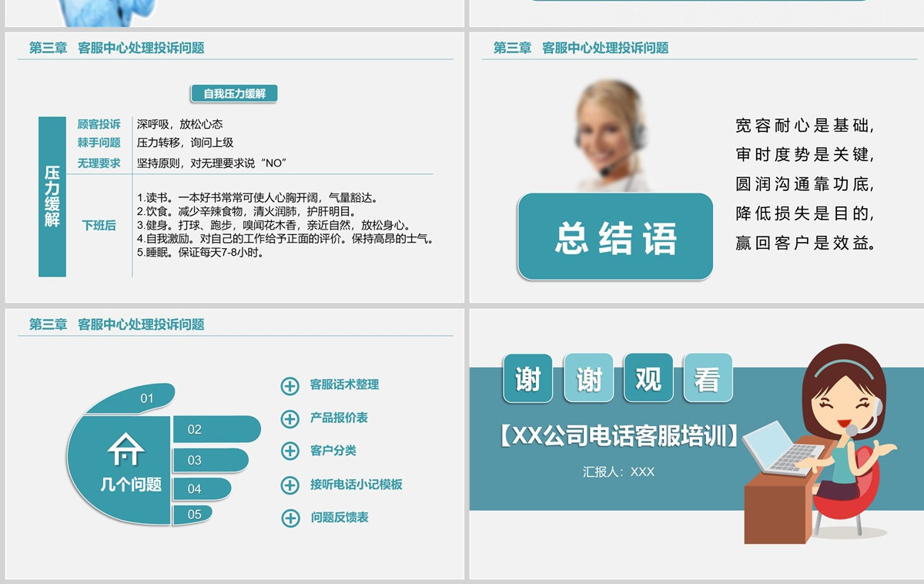Click the house icon above 几个问题
Image resolution: width=924 pixels, height=584 pixels.
coord(126,448)
